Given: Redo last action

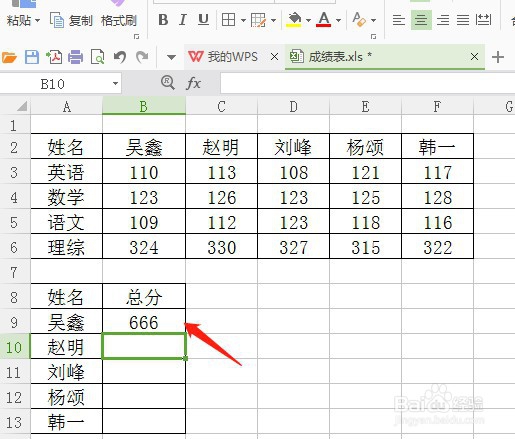Looking at the screenshot, I should (x=142, y=57).
